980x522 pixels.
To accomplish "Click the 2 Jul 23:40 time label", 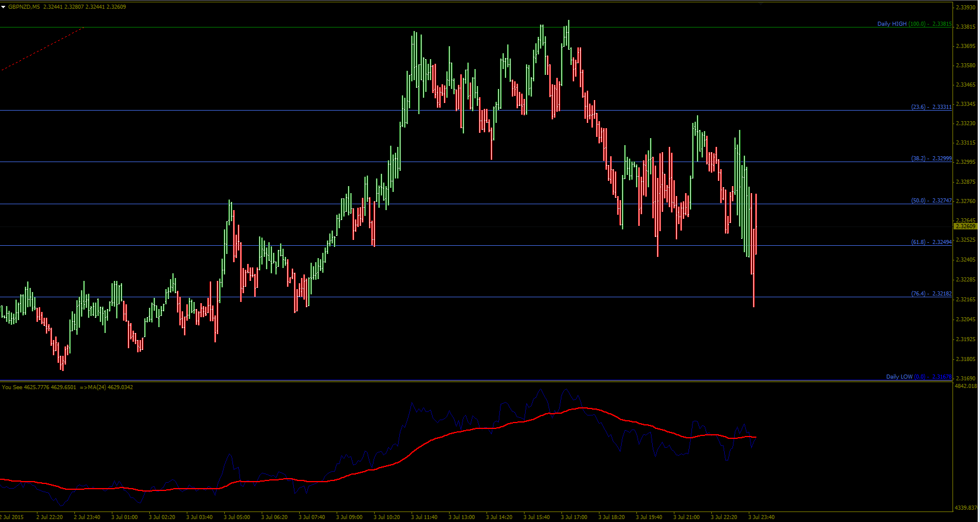I will coord(87,517).
